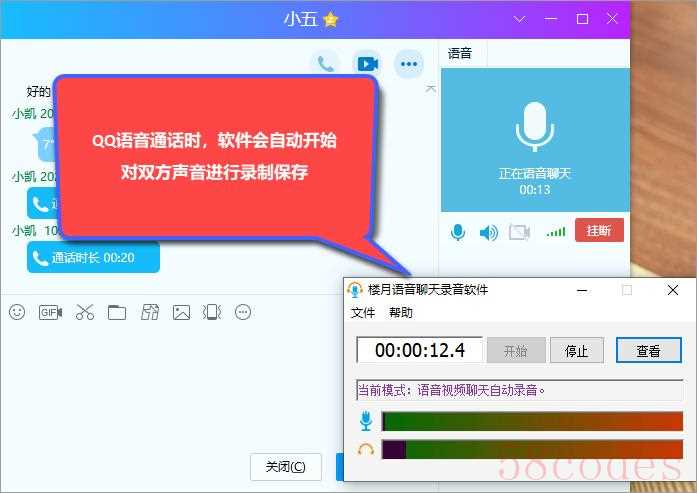
Task: Click the 当前模式 status text
Action: [x=452, y=390]
